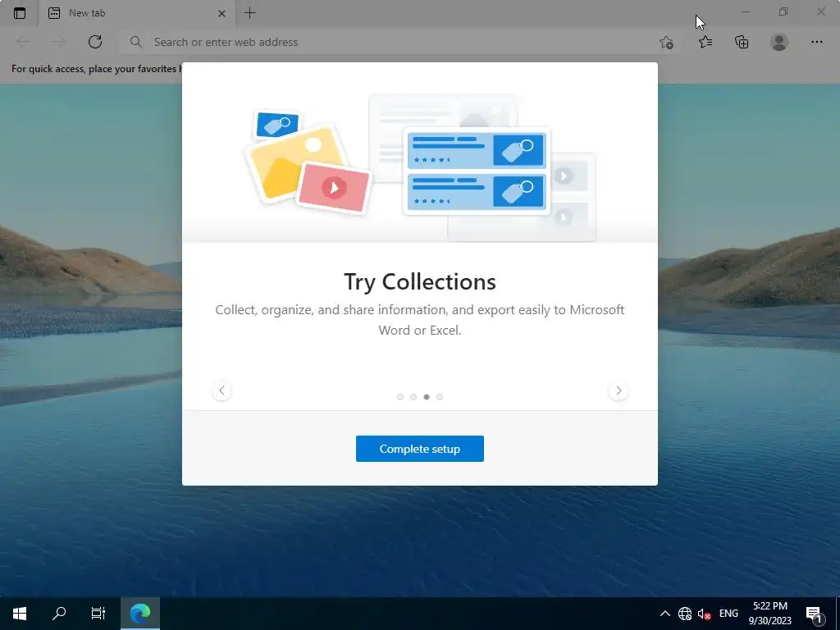Image resolution: width=840 pixels, height=630 pixels.
Task: Open Settings and more ellipsis menu
Action: 816,42
